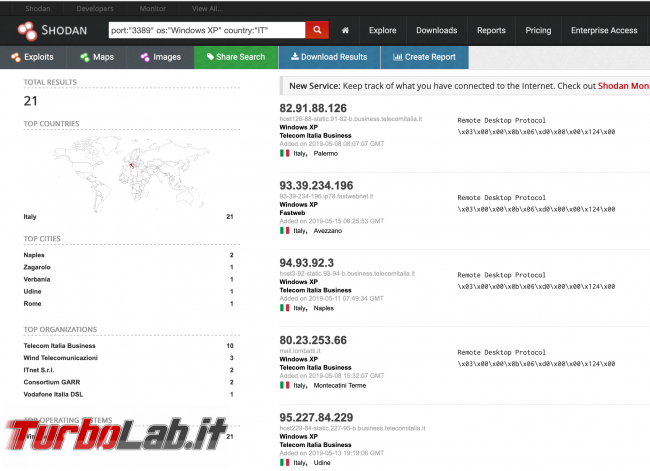Open the Reports menu item
Screen dimensions: 650x471
[x=491, y=30]
